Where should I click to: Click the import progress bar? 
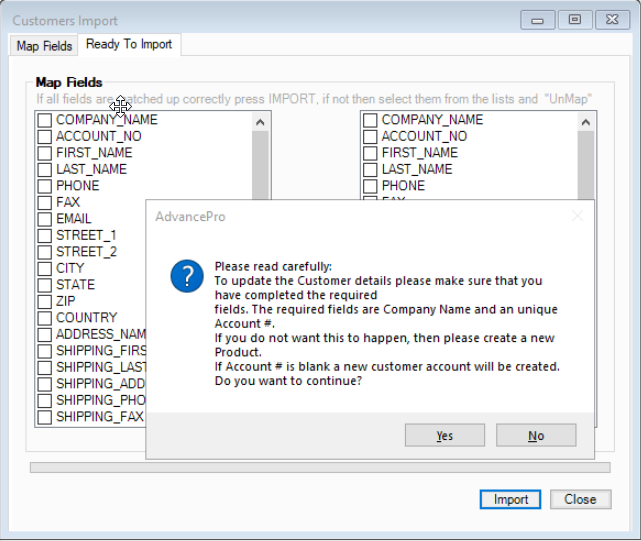pos(320,467)
